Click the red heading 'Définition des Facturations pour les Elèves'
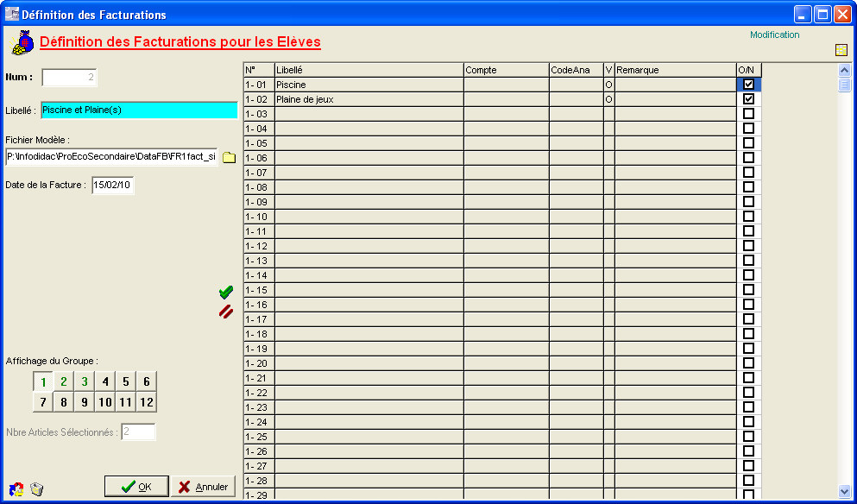Image resolution: width=857 pixels, height=504 pixels. tap(180, 42)
